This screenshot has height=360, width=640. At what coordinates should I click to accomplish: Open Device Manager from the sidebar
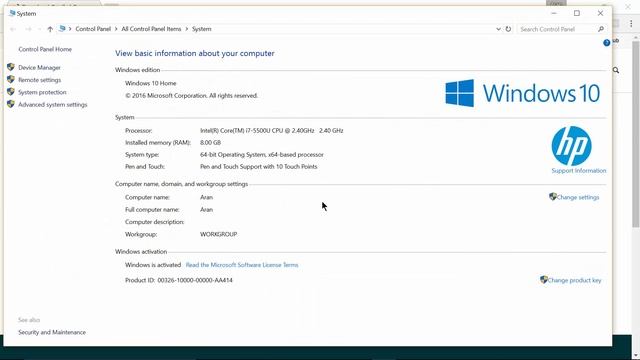[39, 68]
